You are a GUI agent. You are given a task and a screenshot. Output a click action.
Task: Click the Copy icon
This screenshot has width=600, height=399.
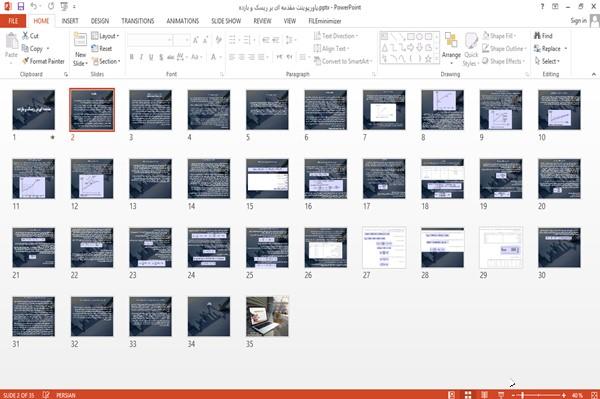(25, 48)
